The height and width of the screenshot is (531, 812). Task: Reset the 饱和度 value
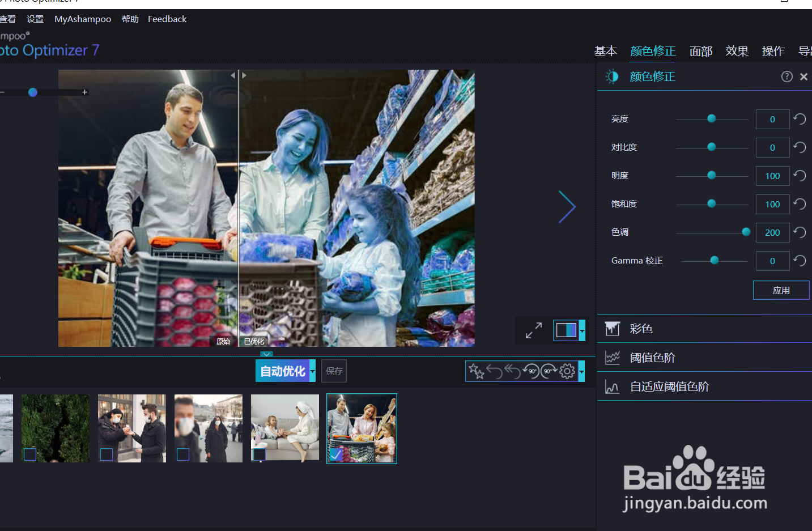tap(800, 204)
